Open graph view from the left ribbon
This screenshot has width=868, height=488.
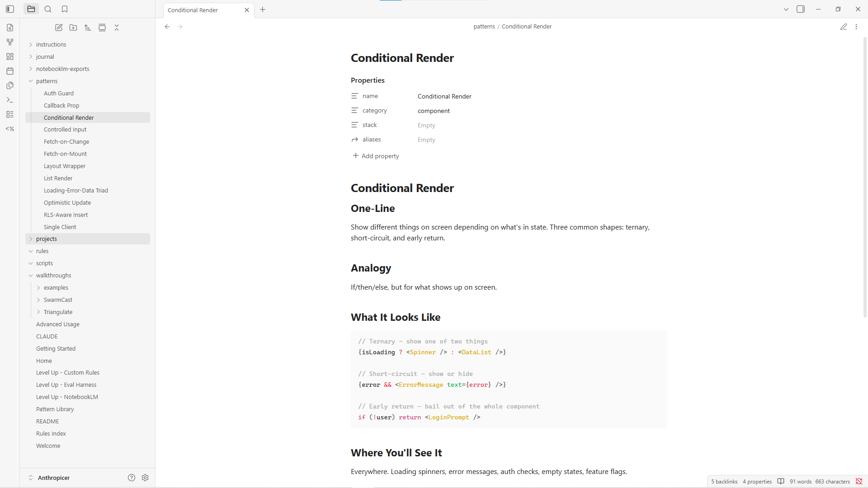click(10, 42)
